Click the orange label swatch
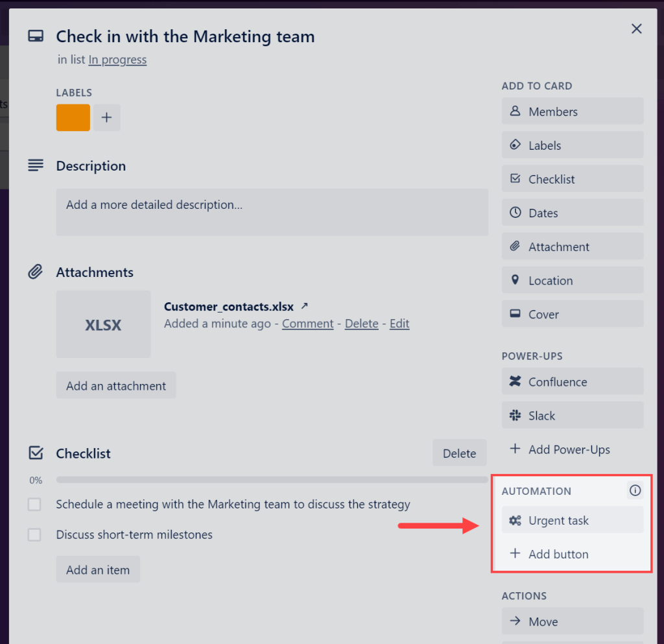664x644 pixels. (x=73, y=117)
